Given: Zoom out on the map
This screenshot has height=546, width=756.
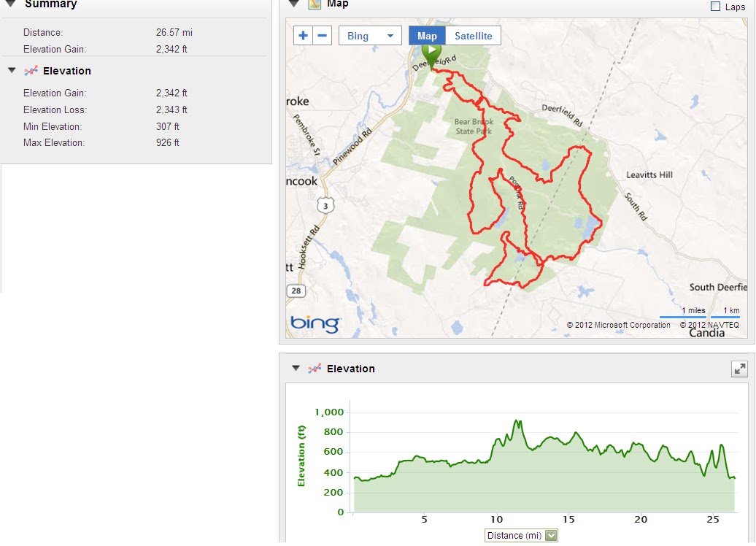Looking at the screenshot, I should (x=323, y=36).
